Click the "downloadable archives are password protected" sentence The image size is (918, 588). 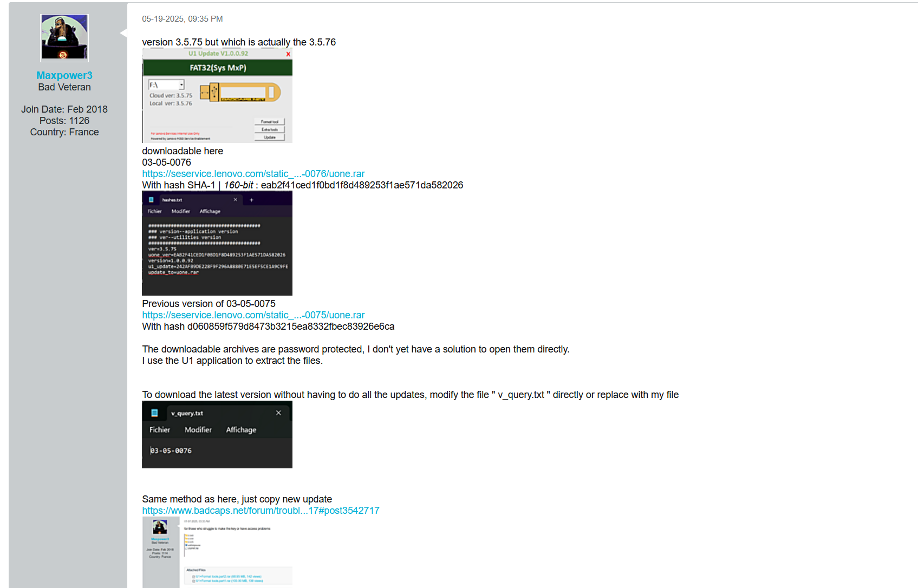(356, 349)
